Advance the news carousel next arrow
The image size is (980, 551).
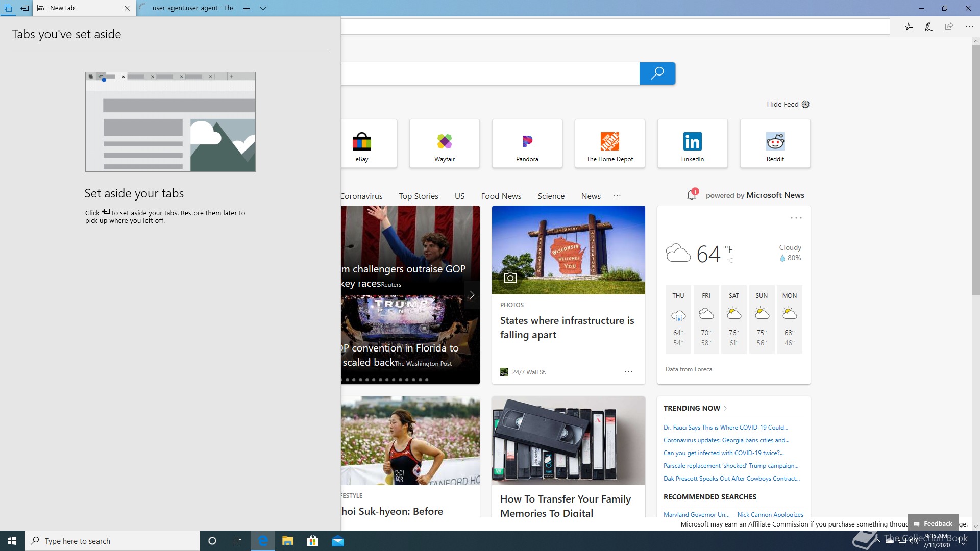472,295
